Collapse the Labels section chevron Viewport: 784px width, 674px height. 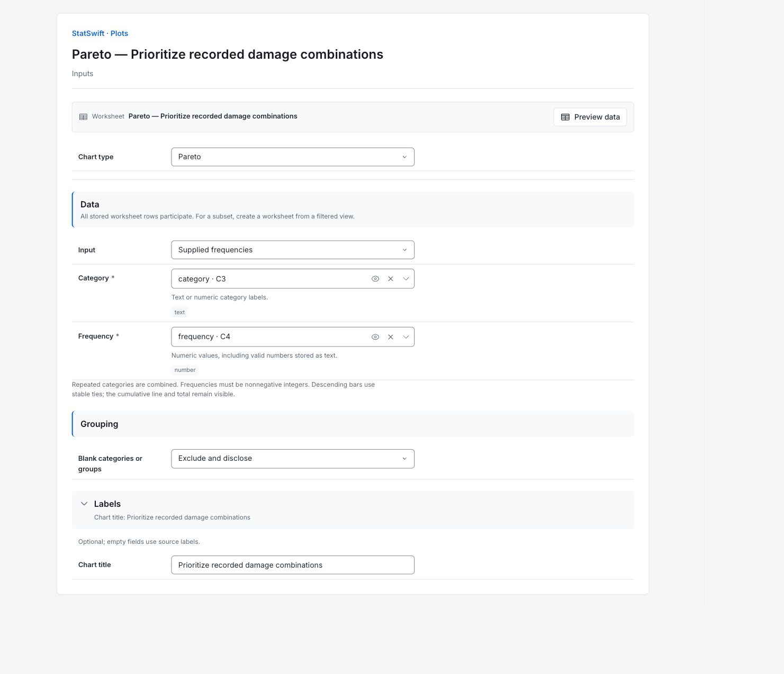(84, 504)
